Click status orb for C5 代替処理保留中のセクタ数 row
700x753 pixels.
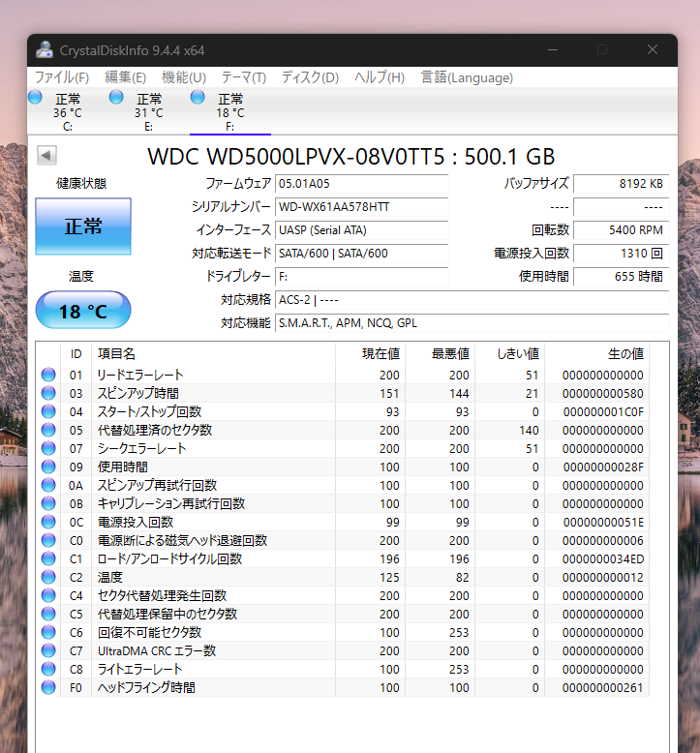coord(48,614)
